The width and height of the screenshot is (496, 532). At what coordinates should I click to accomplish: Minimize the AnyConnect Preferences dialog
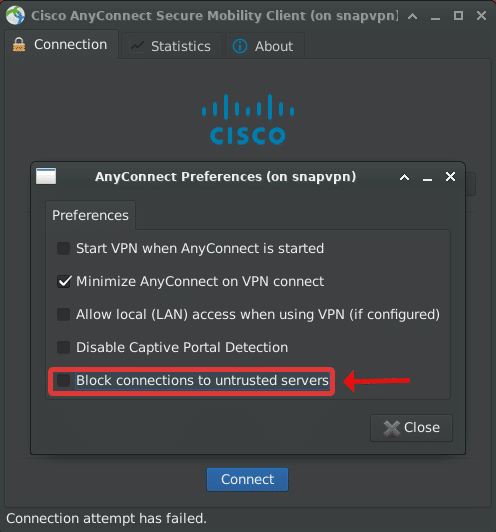coord(427,179)
